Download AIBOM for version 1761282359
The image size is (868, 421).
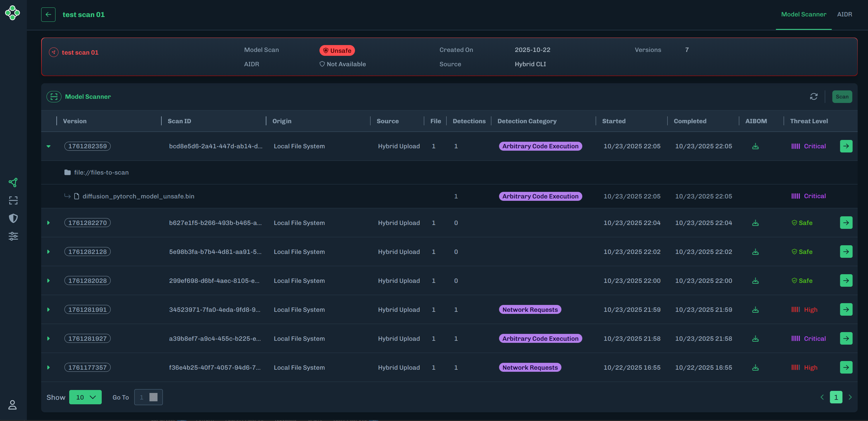coord(755,146)
